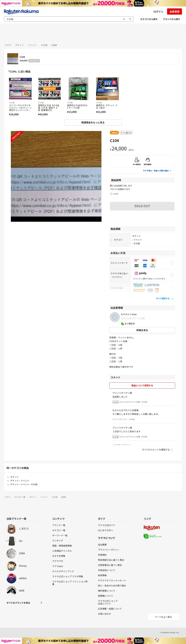Open 長岡花火 チケット ¥21,000 thumbnail
The height and width of the screenshot is (644, 186).
coord(107,89)
